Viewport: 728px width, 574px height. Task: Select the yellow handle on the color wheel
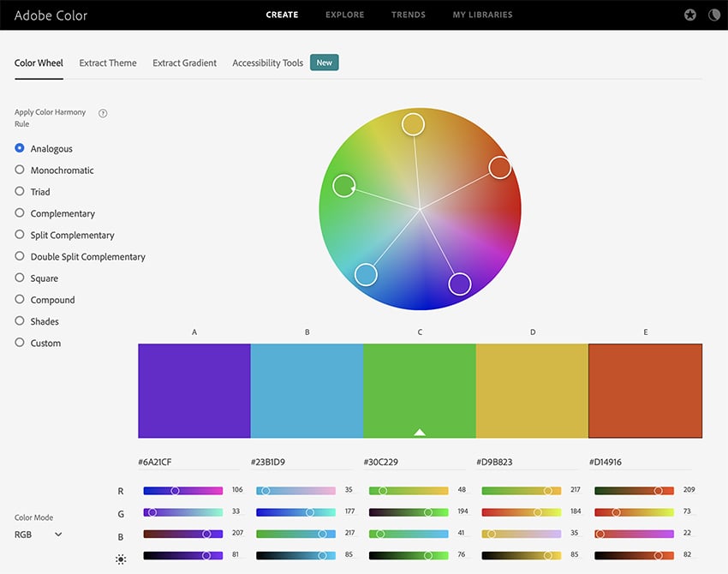tap(413, 124)
